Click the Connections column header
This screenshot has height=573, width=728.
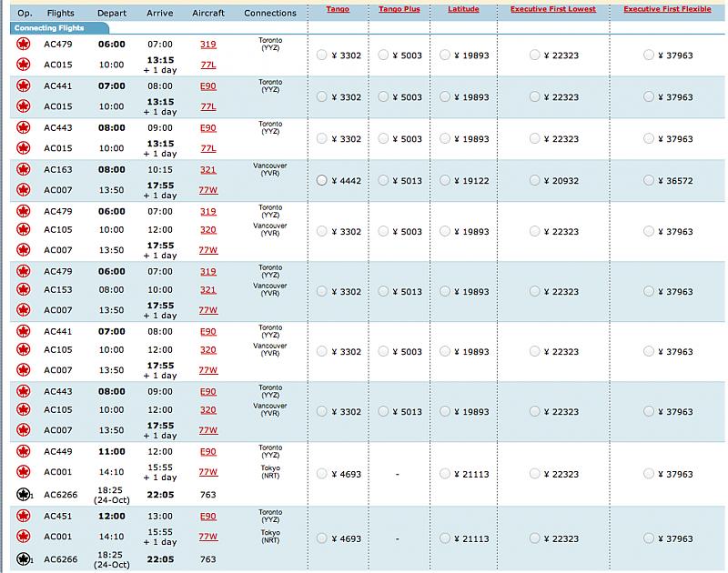(270, 13)
